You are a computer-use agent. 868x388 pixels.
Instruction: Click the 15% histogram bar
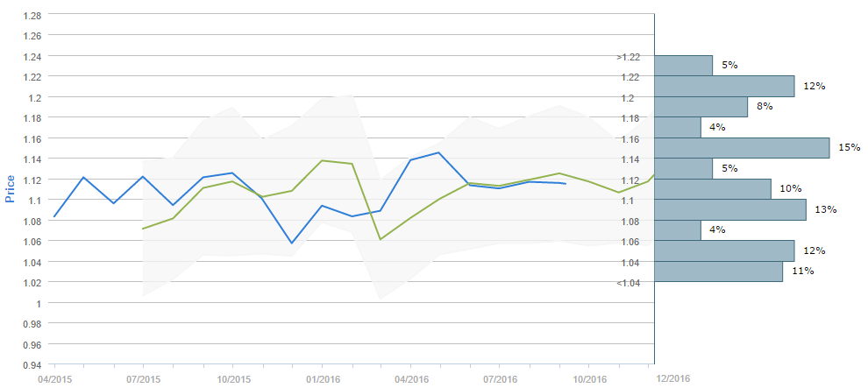coord(742,148)
